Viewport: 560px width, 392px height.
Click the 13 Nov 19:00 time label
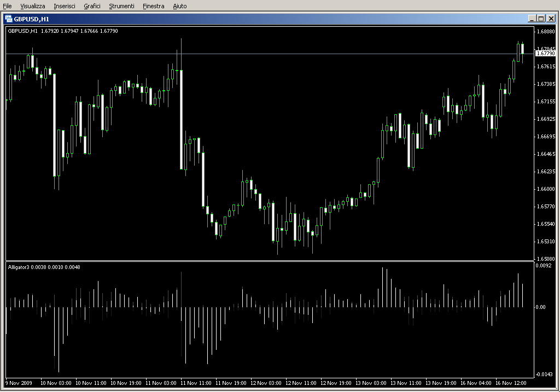pyautogui.click(x=441, y=383)
